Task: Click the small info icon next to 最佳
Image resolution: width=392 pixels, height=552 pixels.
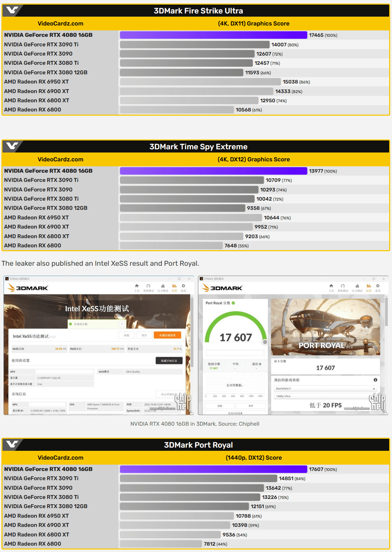Action: (x=260, y=364)
